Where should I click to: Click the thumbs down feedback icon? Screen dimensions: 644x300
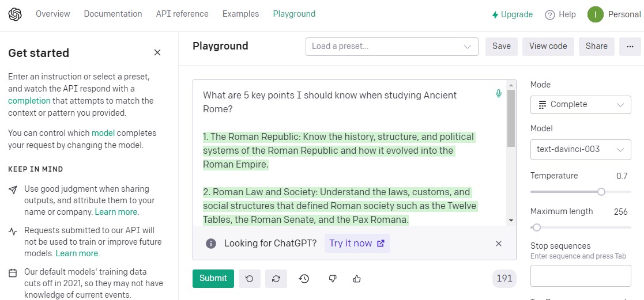pos(332,279)
